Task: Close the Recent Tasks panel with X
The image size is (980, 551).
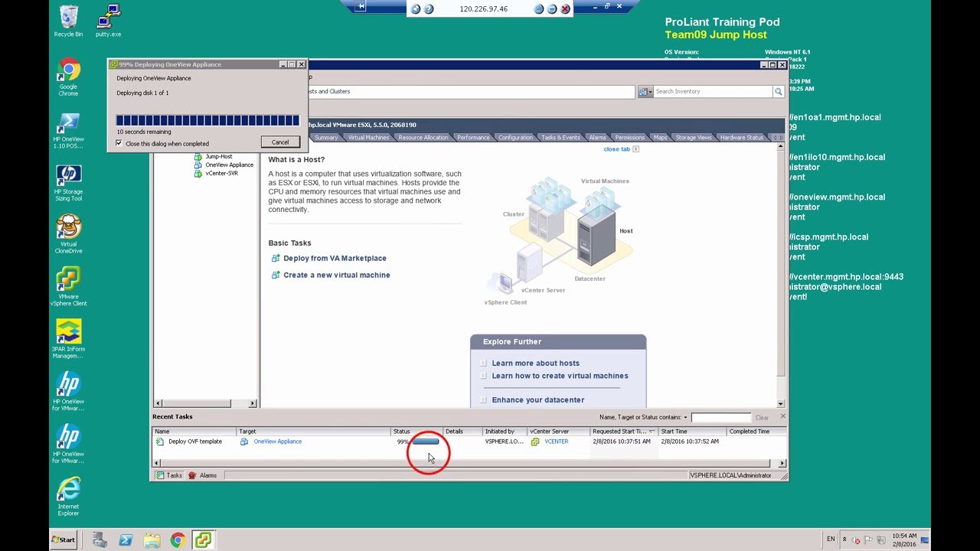Action: click(x=782, y=416)
